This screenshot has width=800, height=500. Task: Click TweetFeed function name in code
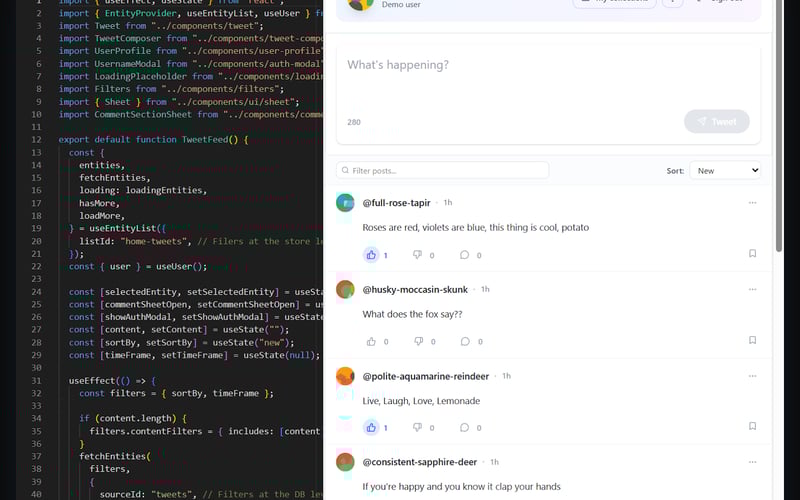coord(205,140)
